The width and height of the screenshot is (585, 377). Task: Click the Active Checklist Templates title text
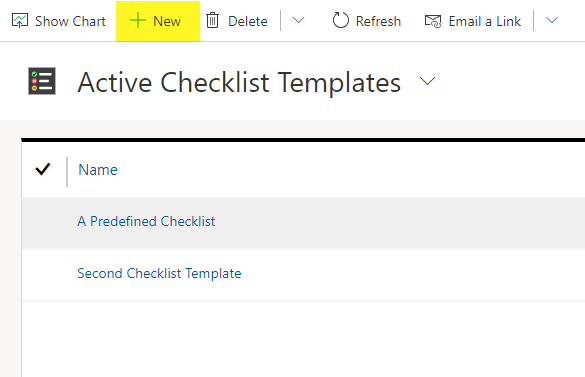click(239, 82)
